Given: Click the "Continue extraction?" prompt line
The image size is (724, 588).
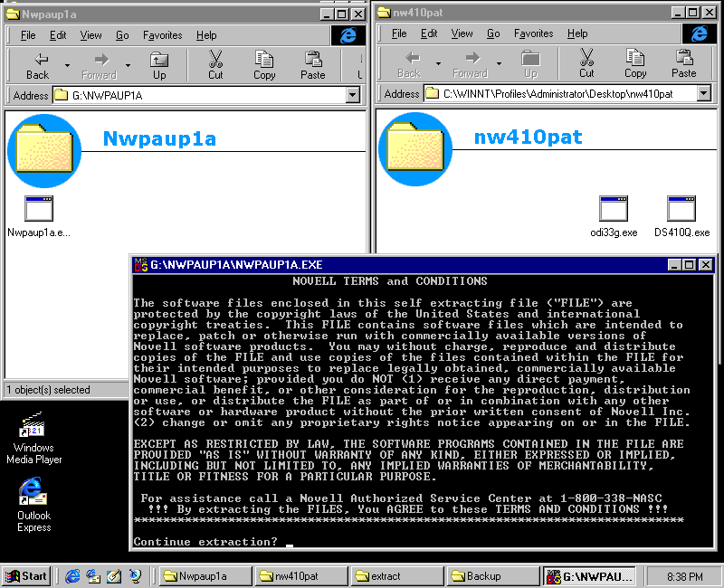Looking at the screenshot, I should [x=205, y=541].
